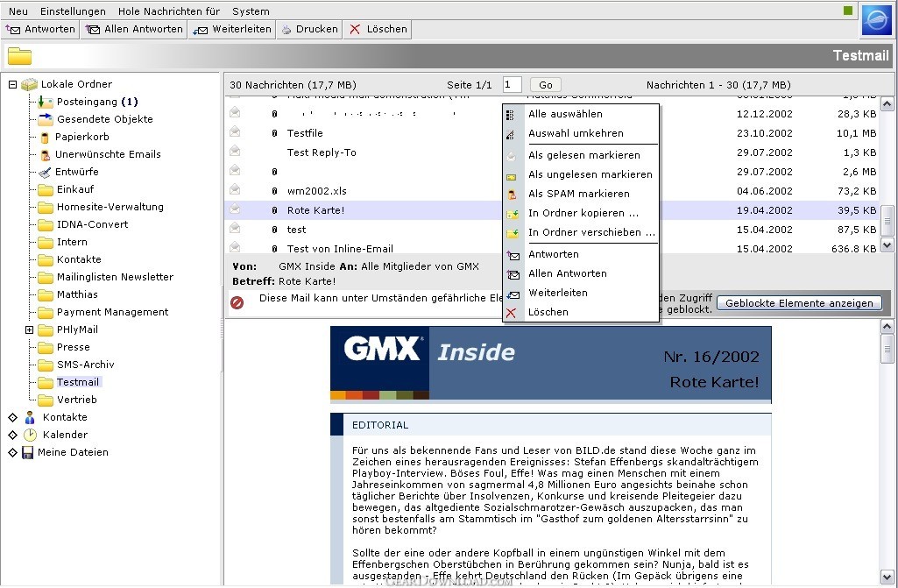Select the Testfile message row
Image resolution: width=898 pixels, height=588 pixels.
553,133
